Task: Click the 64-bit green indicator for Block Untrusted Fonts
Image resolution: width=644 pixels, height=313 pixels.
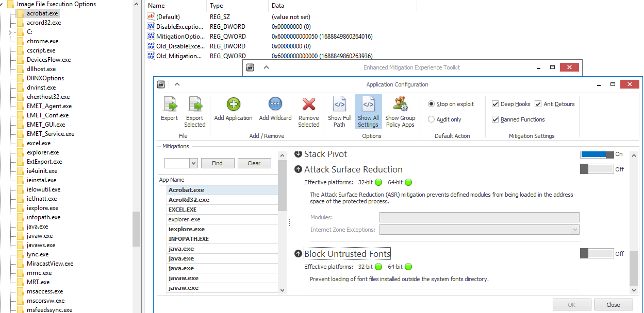Action: click(x=408, y=267)
